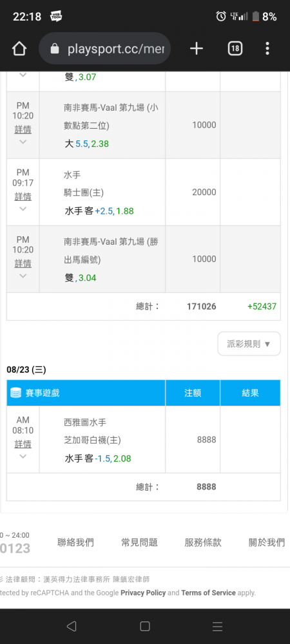Tap the lock icon in address bar

(55, 50)
